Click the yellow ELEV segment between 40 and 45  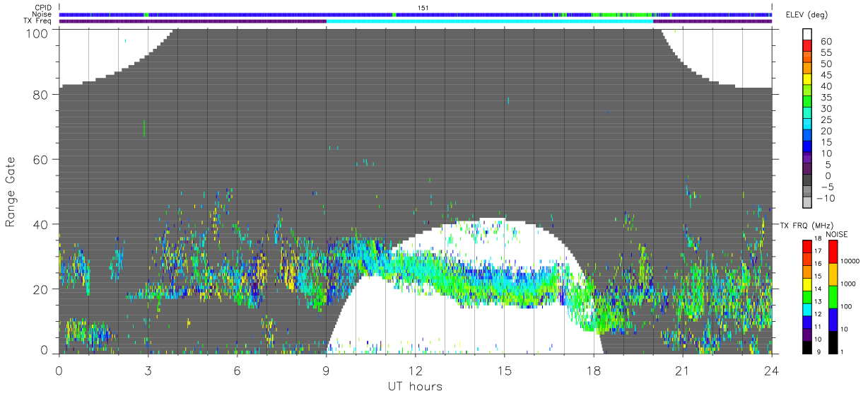tap(807, 80)
